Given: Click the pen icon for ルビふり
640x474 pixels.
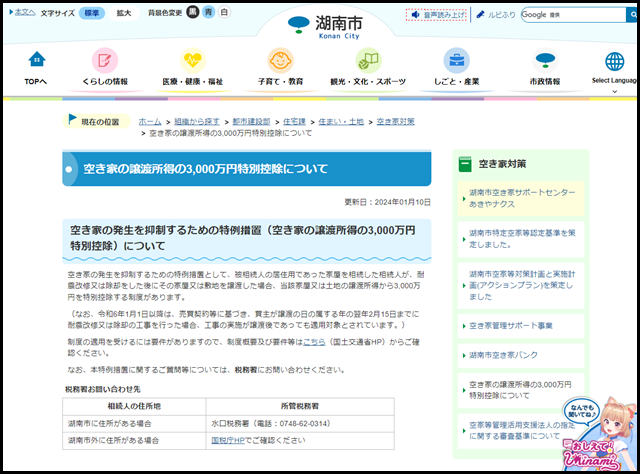Looking at the screenshot, I should click(480, 15).
